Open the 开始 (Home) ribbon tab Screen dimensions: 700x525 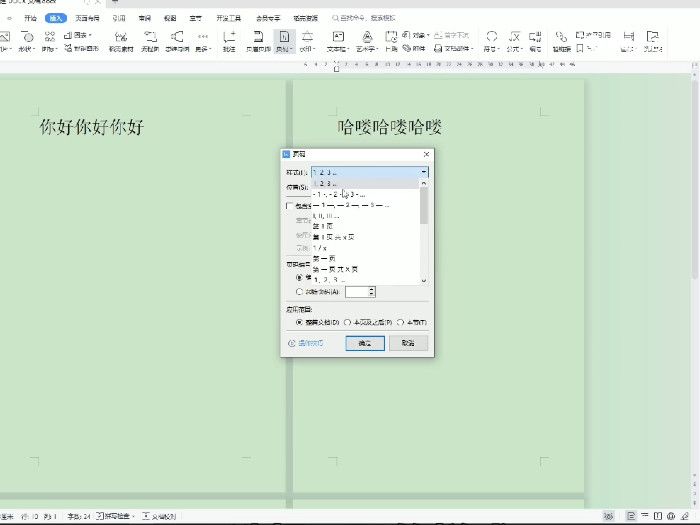(30, 18)
